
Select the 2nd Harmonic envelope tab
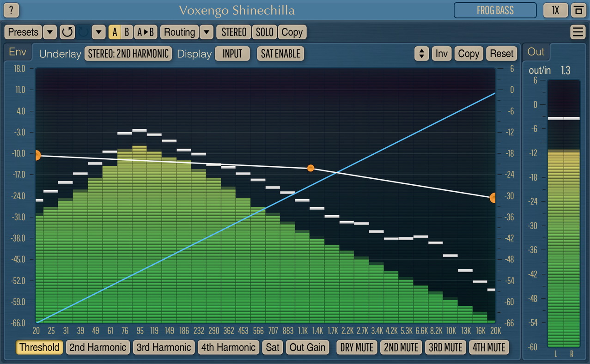coord(98,347)
